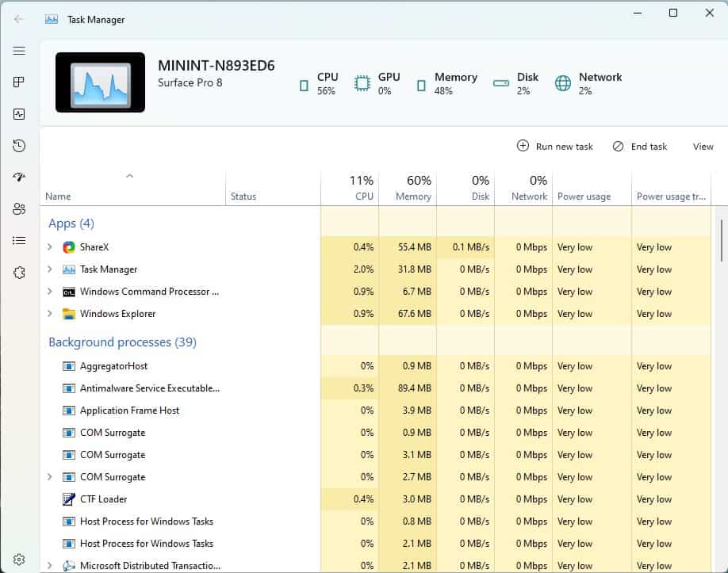Click the Run new task button
The width and height of the screenshot is (728, 573).
[554, 147]
